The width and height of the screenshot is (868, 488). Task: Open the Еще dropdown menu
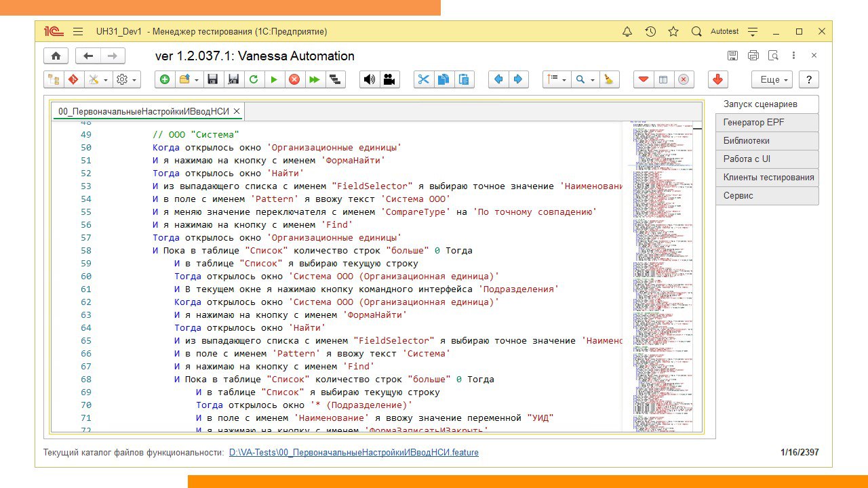[x=772, y=79]
